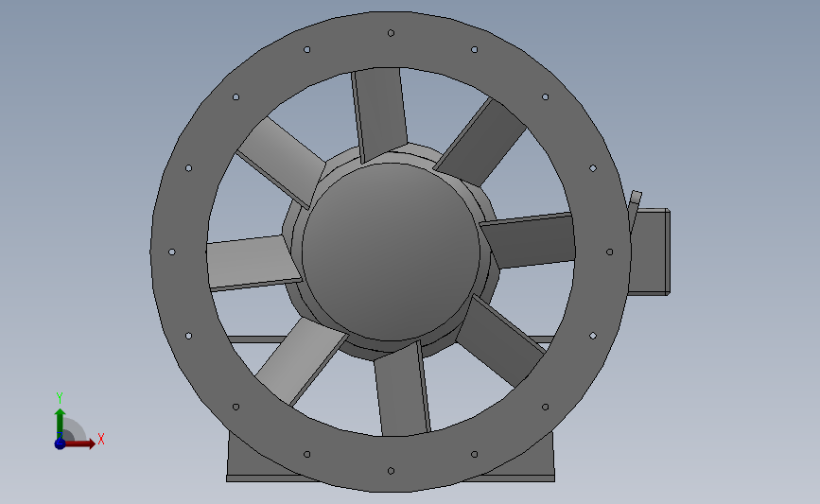
Task: Click the green Y label of the triad
Action: click(x=59, y=398)
